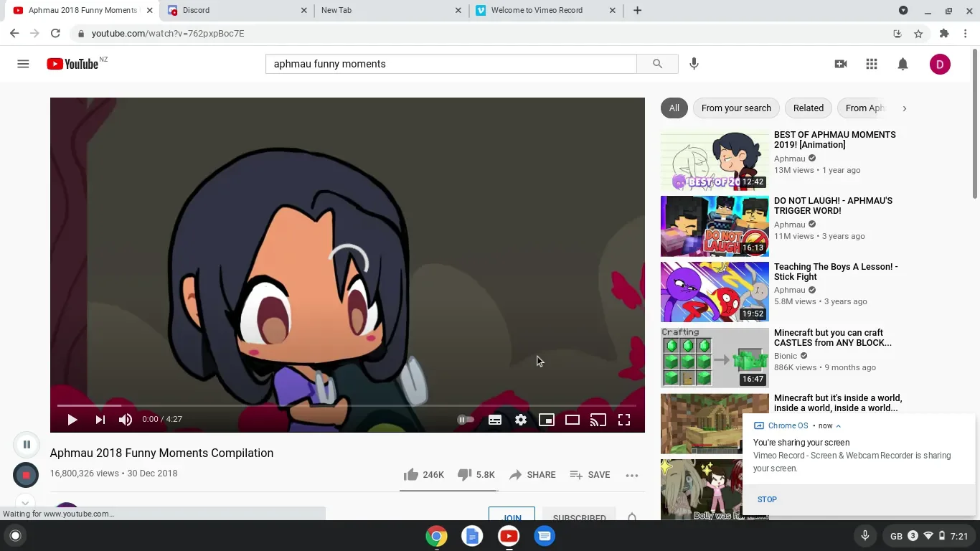Dislike the video with thumbs down
Image resolution: width=980 pixels, height=551 pixels.
(x=476, y=474)
